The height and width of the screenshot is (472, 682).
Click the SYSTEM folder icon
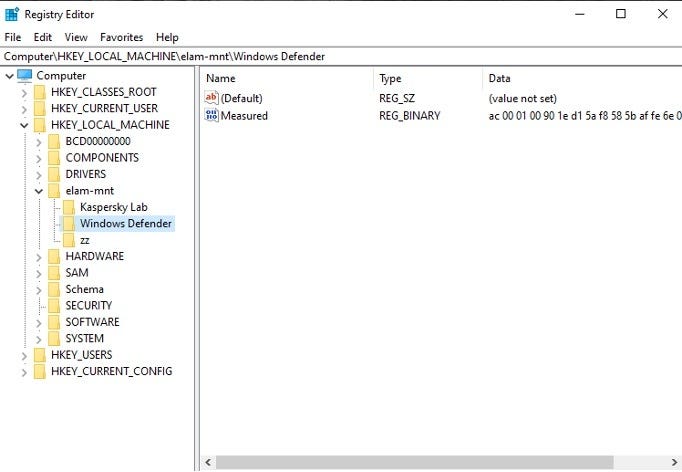[x=54, y=339]
